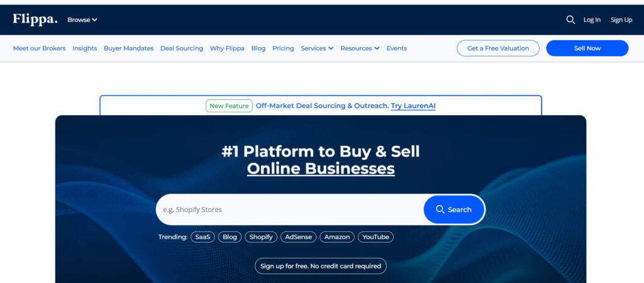The image size is (644, 283).
Task: Pick the AdSense trending tag
Action: (299, 237)
